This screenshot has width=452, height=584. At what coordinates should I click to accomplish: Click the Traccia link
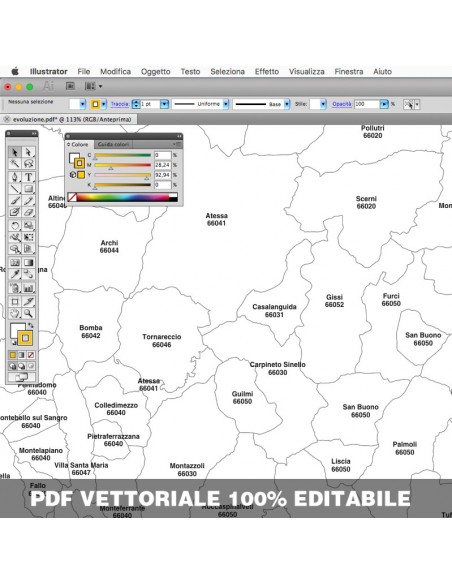[x=120, y=104]
